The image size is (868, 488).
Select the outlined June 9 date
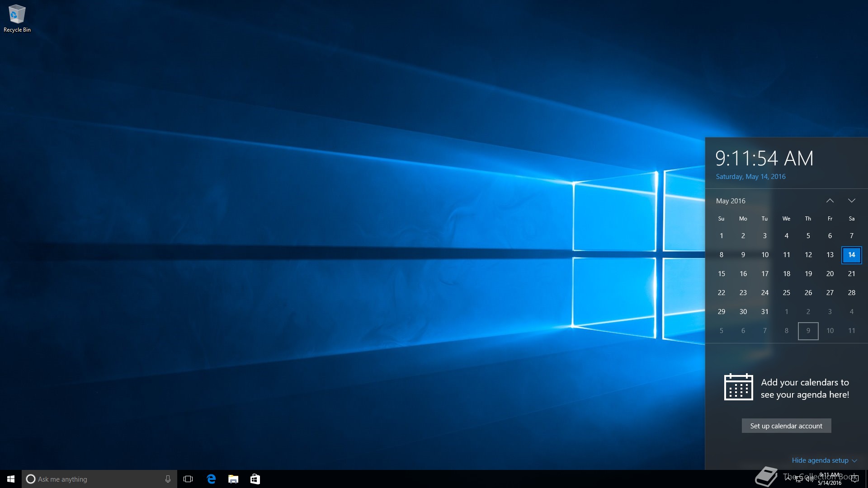point(808,331)
